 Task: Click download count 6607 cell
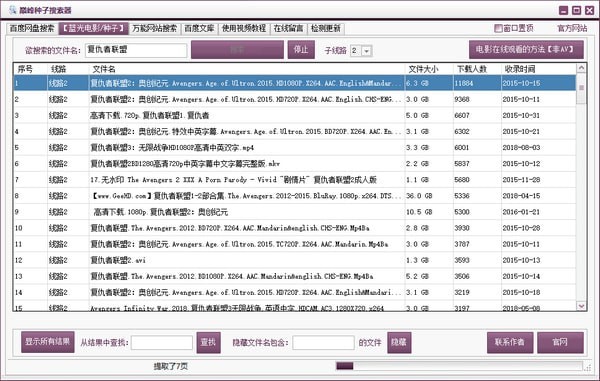pyautogui.click(x=462, y=116)
